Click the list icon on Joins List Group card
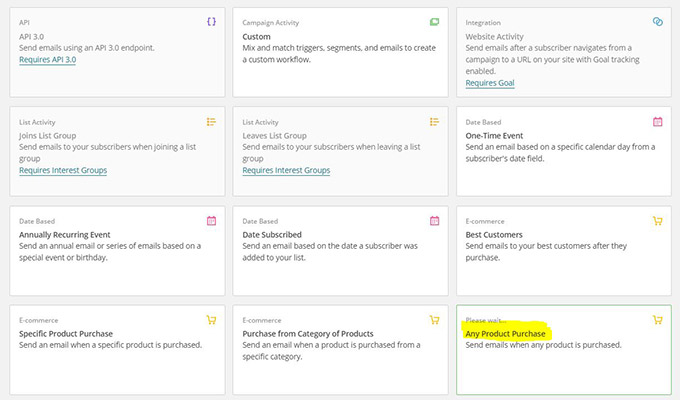680x400 pixels. pyautogui.click(x=211, y=122)
